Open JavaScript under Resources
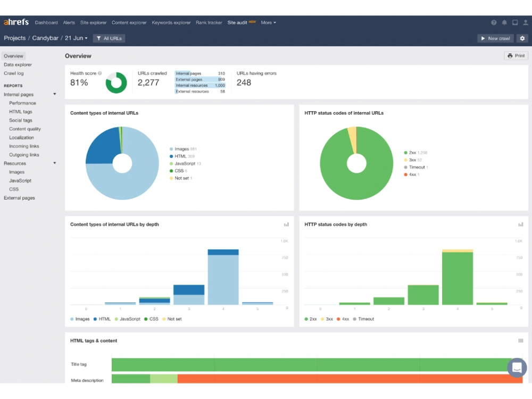The width and height of the screenshot is (532, 399). click(x=20, y=180)
